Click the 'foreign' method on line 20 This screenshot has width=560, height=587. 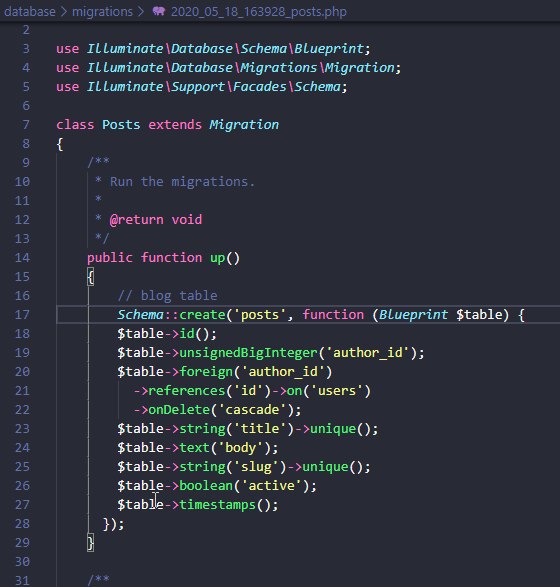click(x=206, y=372)
